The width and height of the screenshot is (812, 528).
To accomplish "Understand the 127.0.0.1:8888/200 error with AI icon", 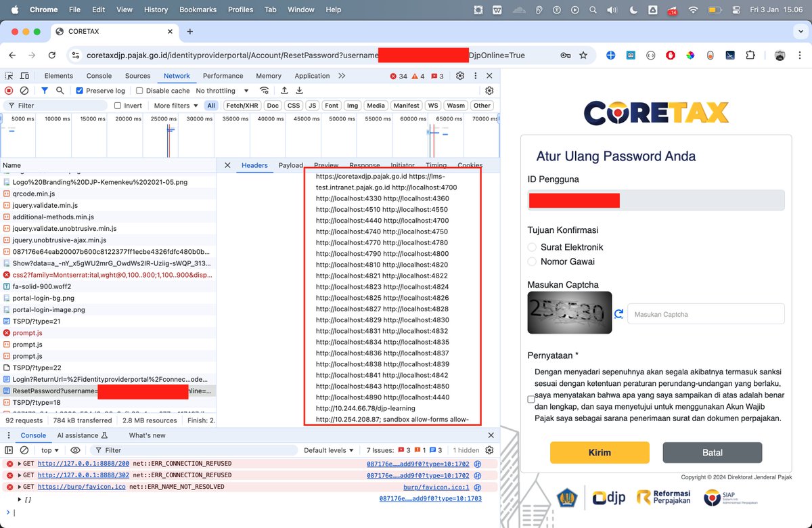I will click(477, 464).
